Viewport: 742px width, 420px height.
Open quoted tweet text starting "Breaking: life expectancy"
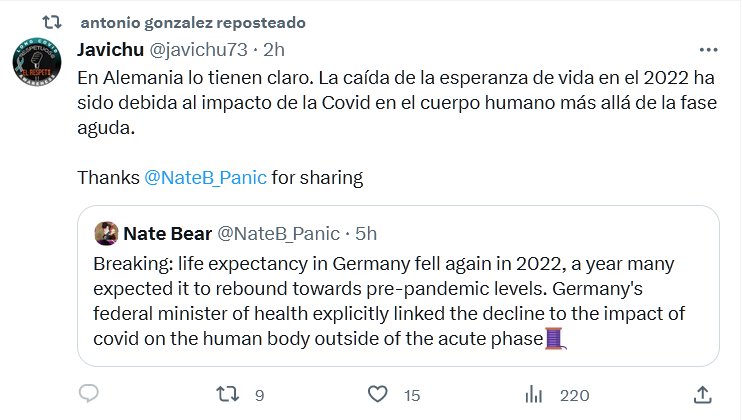coord(380,302)
